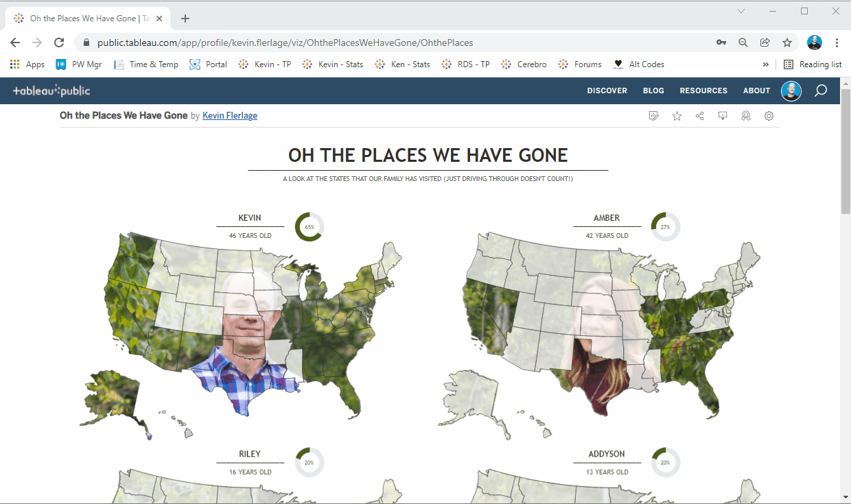Open PW Mgr bookmark
This screenshot has width=851, height=504.
[x=79, y=64]
